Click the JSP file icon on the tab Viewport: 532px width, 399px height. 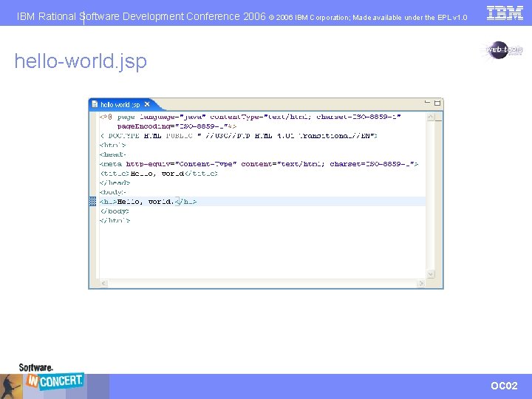(x=95, y=104)
